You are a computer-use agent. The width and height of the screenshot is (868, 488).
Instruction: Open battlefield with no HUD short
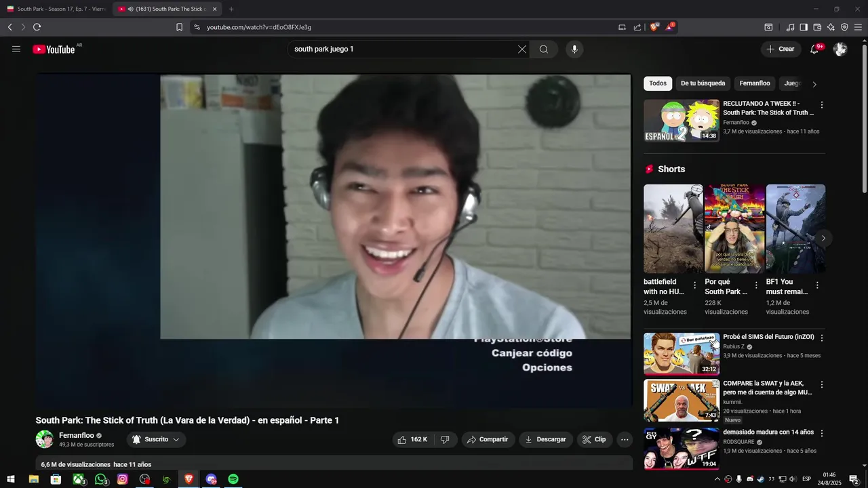point(673,228)
